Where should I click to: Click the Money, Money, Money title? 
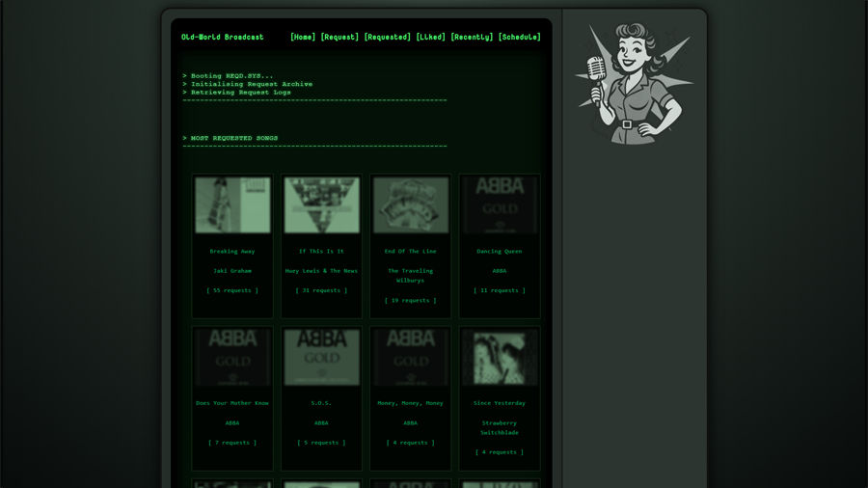(x=411, y=403)
